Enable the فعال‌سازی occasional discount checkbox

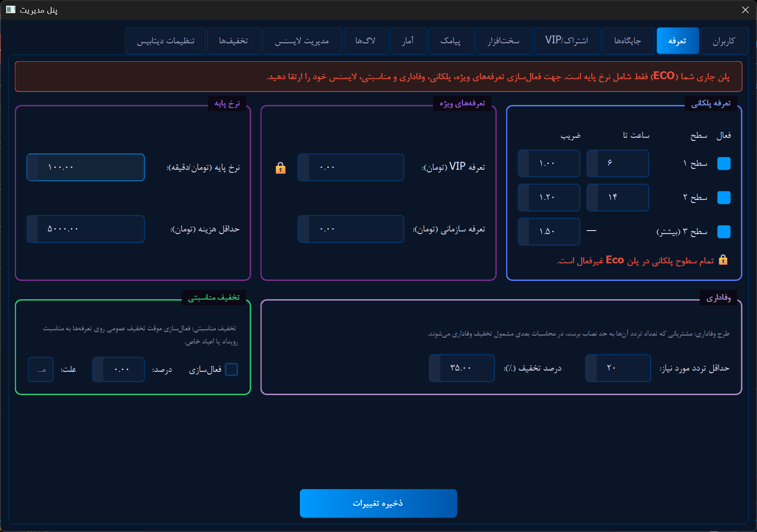click(231, 370)
